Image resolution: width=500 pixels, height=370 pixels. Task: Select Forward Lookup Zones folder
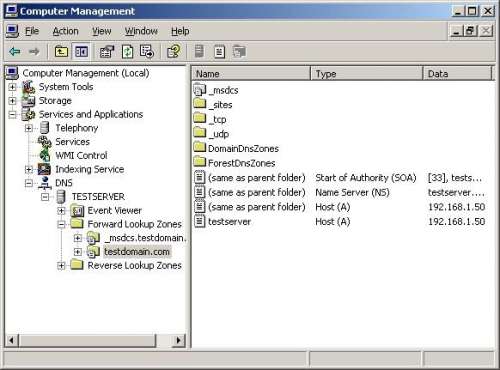pos(135,224)
